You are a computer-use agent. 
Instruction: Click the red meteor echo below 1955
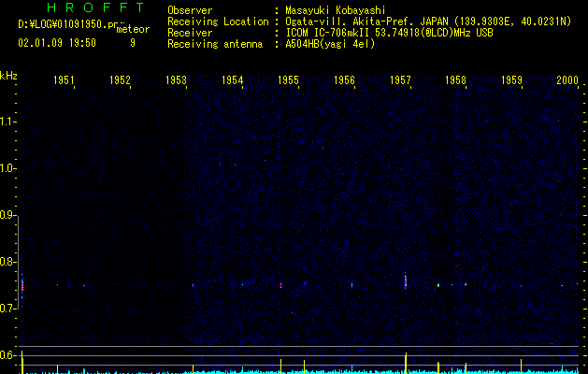tap(280, 285)
